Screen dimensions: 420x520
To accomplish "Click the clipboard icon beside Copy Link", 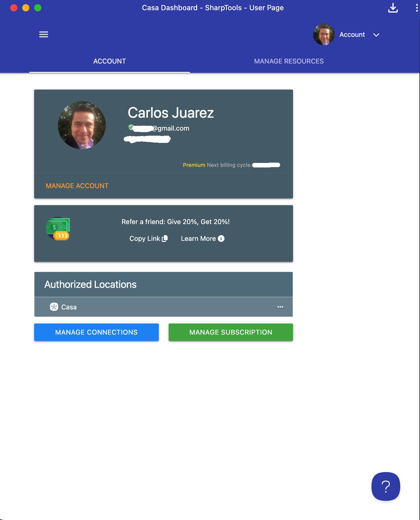I will coord(165,238).
